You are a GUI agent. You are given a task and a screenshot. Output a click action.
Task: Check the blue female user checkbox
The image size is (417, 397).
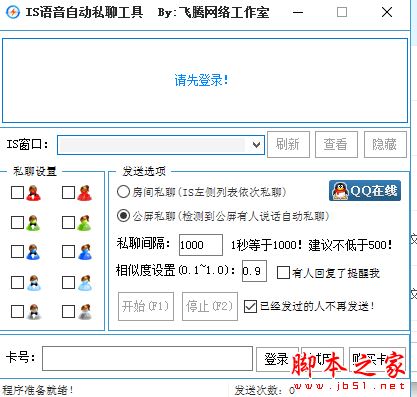pyautogui.click(x=68, y=252)
